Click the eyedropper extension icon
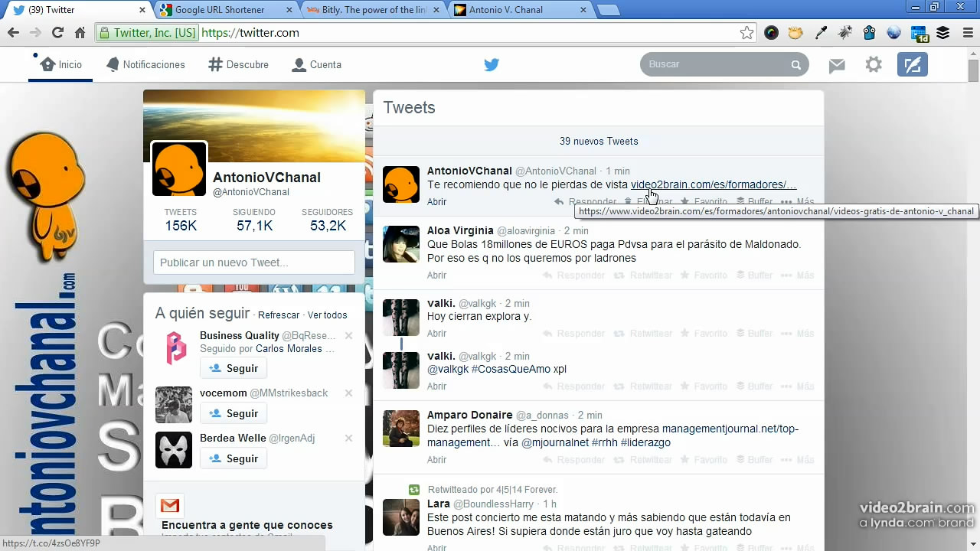The image size is (980, 551). click(x=821, y=33)
